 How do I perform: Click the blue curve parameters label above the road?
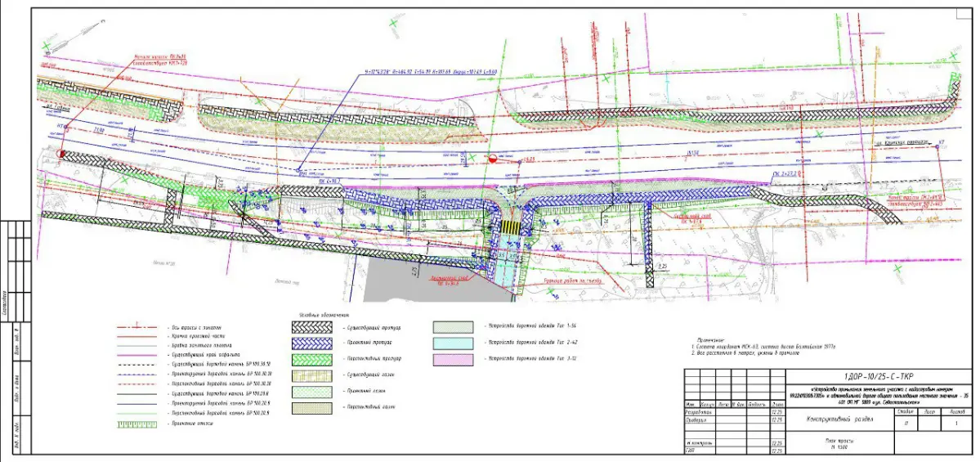tap(431, 73)
